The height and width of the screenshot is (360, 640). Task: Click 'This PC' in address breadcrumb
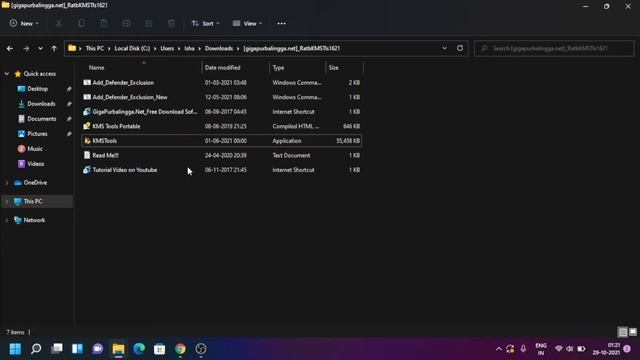tap(95, 49)
